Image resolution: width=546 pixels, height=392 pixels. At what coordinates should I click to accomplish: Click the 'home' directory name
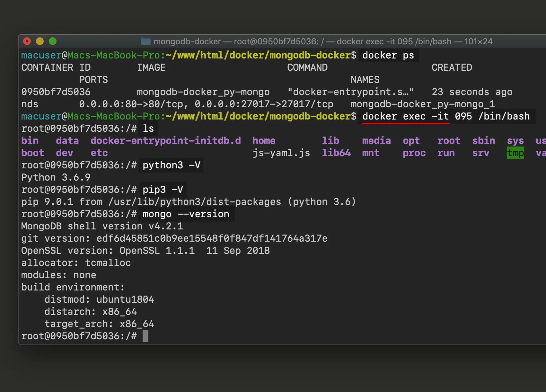264,141
